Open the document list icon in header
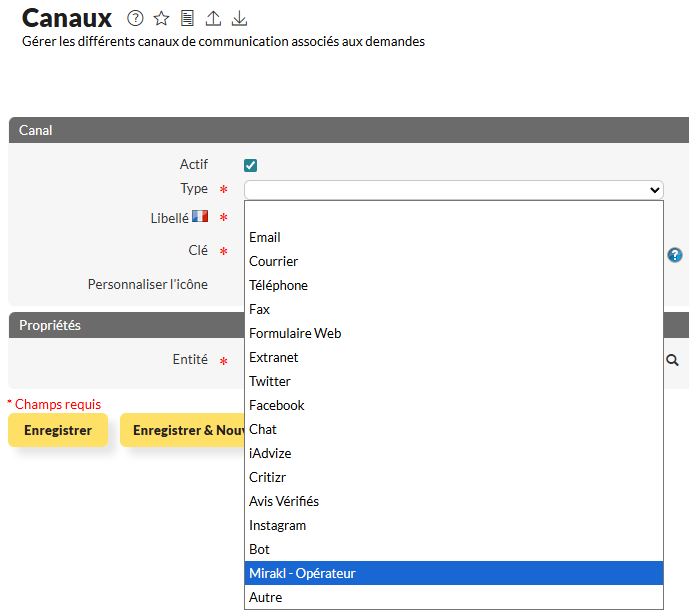Image resolution: width=689 pixels, height=613 pixels. click(187, 18)
